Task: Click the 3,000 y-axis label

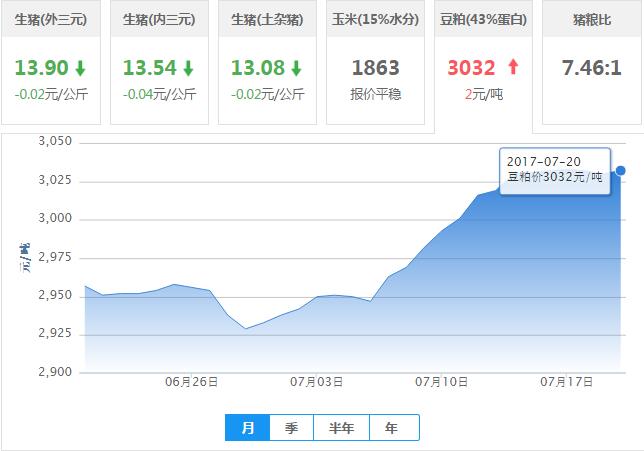Action: 55,218
